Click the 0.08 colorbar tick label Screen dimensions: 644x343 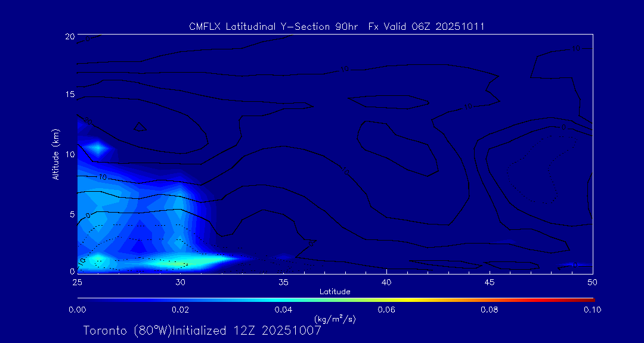(490, 309)
